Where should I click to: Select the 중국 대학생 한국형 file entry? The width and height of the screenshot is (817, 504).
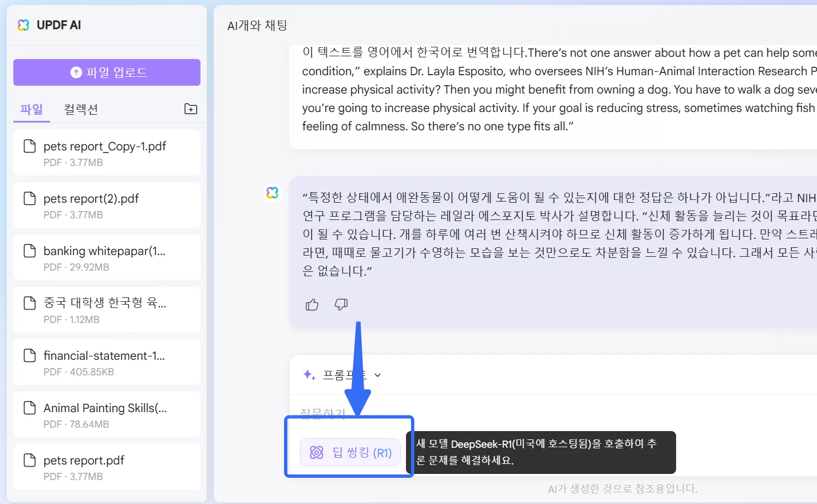tap(106, 309)
